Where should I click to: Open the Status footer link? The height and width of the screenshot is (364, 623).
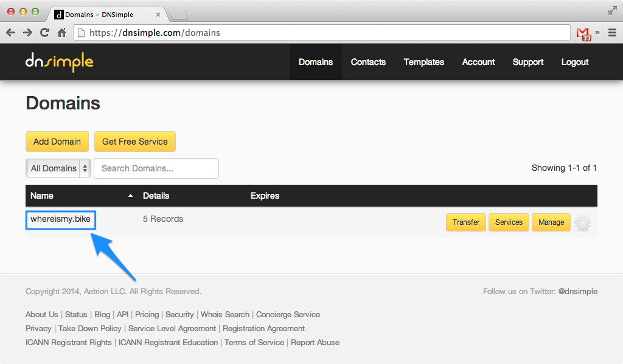pyautogui.click(x=76, y=314)
